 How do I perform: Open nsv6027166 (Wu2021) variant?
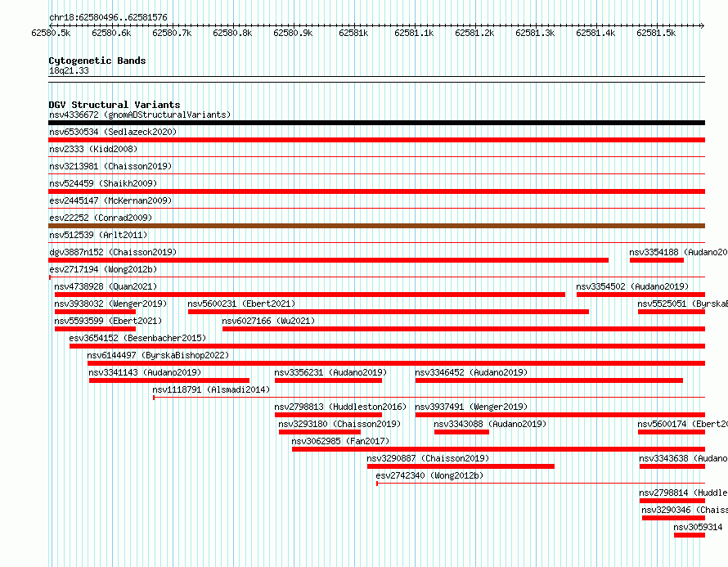[x=268, y=321]
